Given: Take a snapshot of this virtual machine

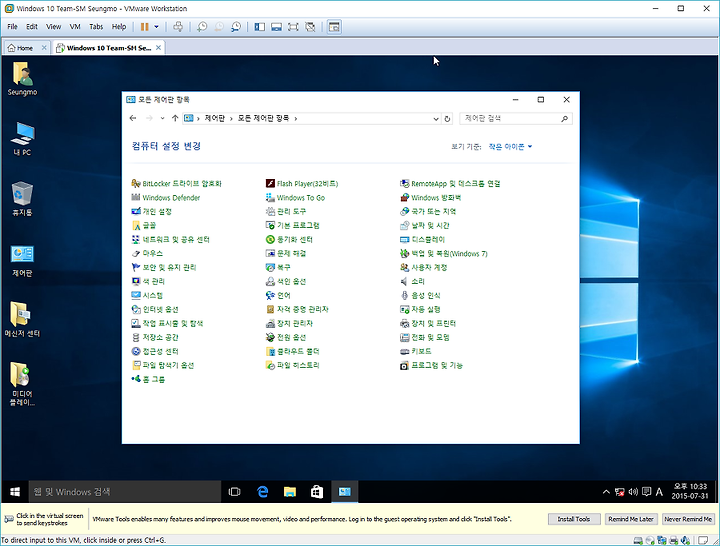Looking at the screenshot, I should (202, 27).
